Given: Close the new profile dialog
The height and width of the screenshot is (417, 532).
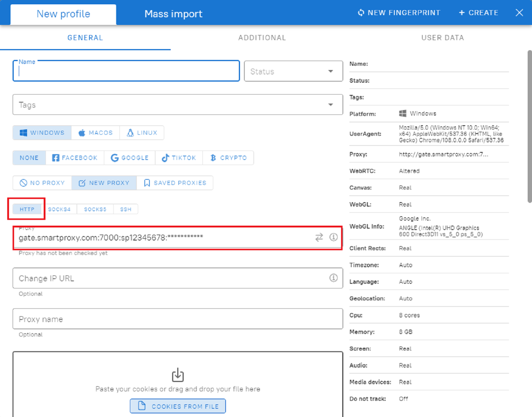Looking at the screenshot, I should point(519,13).
